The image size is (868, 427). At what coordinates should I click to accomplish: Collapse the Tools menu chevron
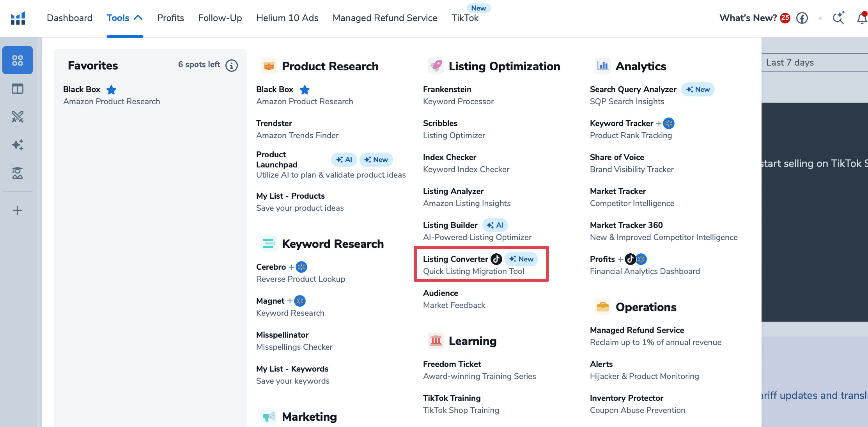click(138, 18)
